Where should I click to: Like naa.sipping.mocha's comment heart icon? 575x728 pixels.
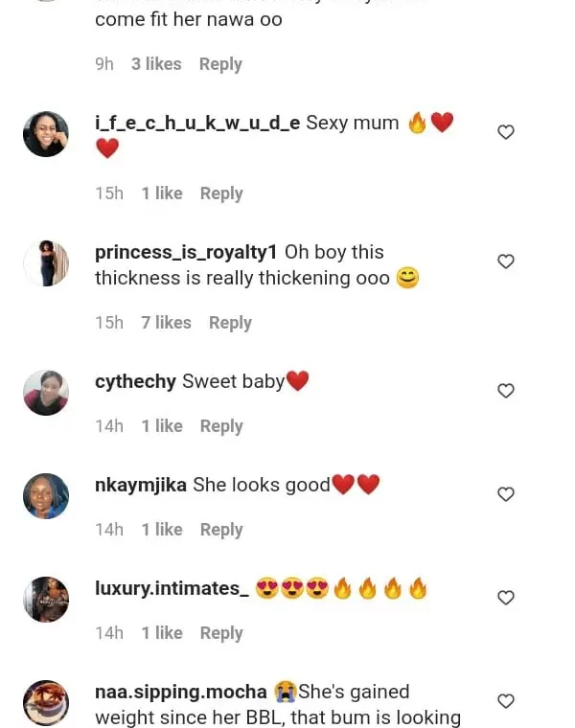506,701
